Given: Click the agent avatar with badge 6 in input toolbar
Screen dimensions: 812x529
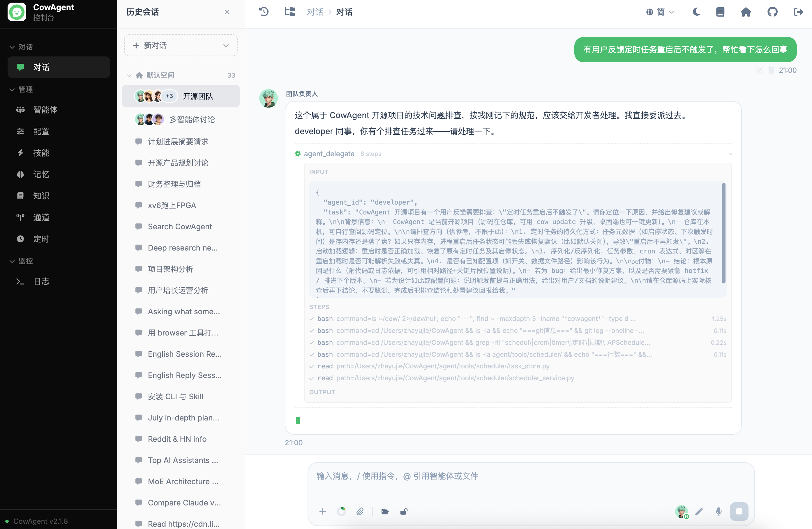Looking at the screenshot, I should tap(682, 512).
